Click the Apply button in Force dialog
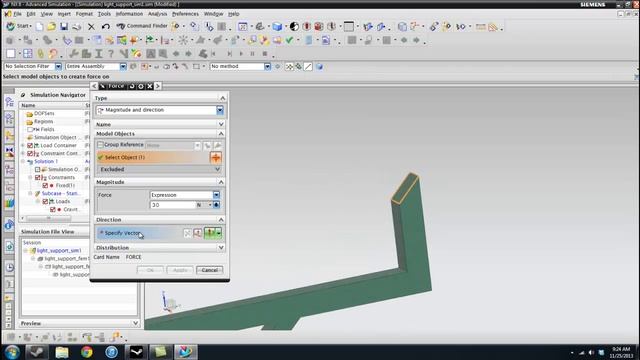This screenshot has width=640, height=360. (180, 270)
